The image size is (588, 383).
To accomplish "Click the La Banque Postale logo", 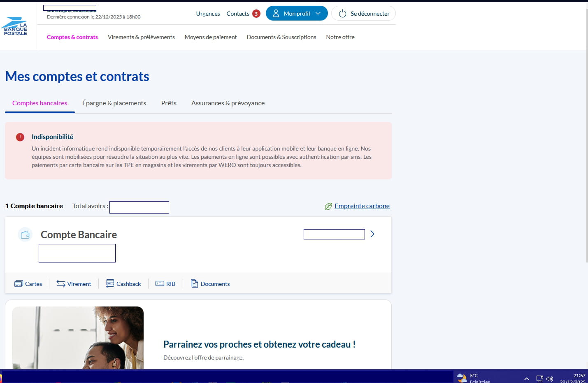I will [15, 26].
